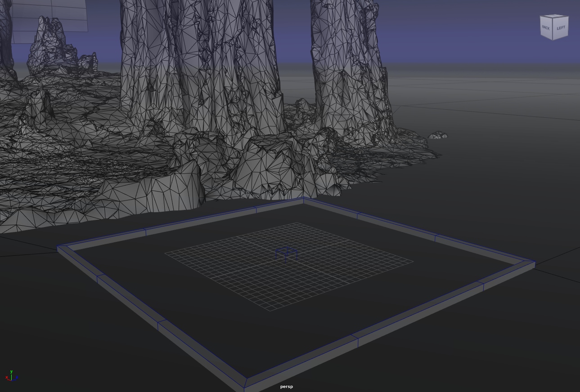Screen dimensions: 580x392
Task: Click the BACK face of the view cube
Action: (x=546, y=27)
